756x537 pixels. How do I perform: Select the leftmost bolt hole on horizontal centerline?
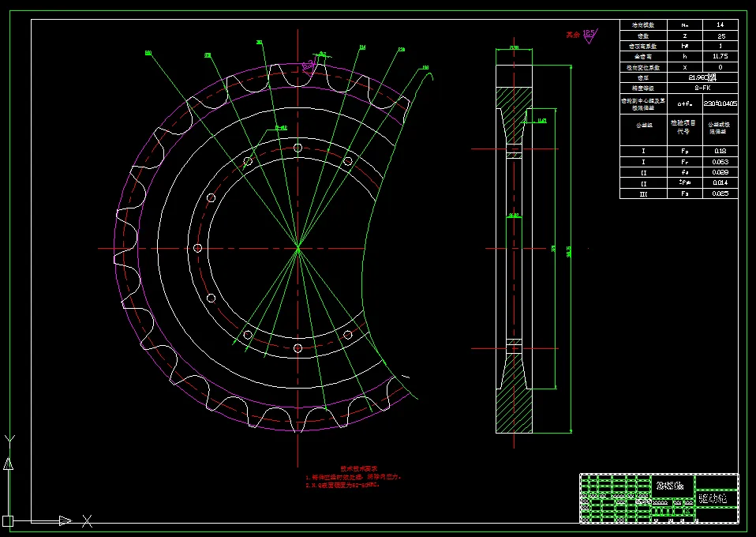[197, 248]
